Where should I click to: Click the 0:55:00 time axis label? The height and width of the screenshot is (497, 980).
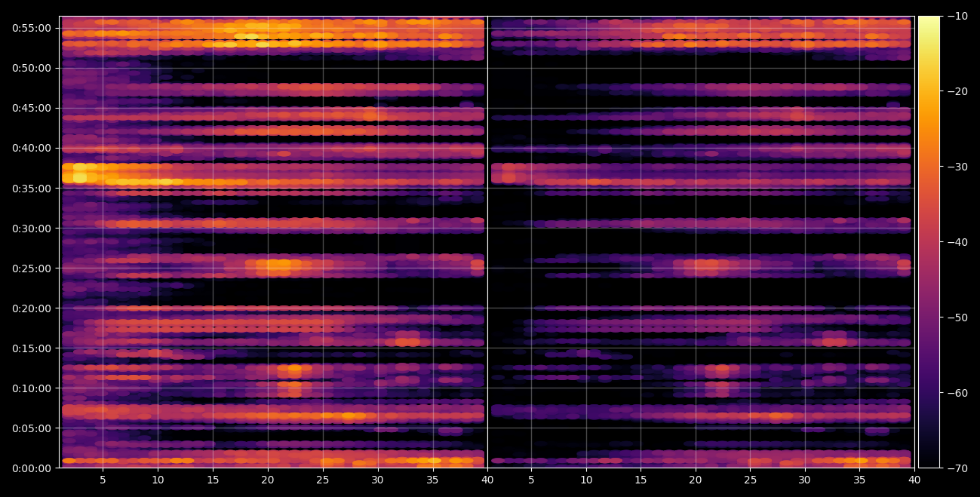32,28
